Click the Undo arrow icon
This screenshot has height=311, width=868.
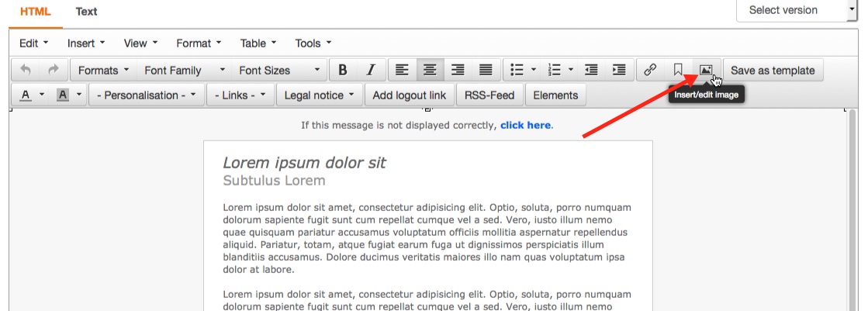[26, 71]
